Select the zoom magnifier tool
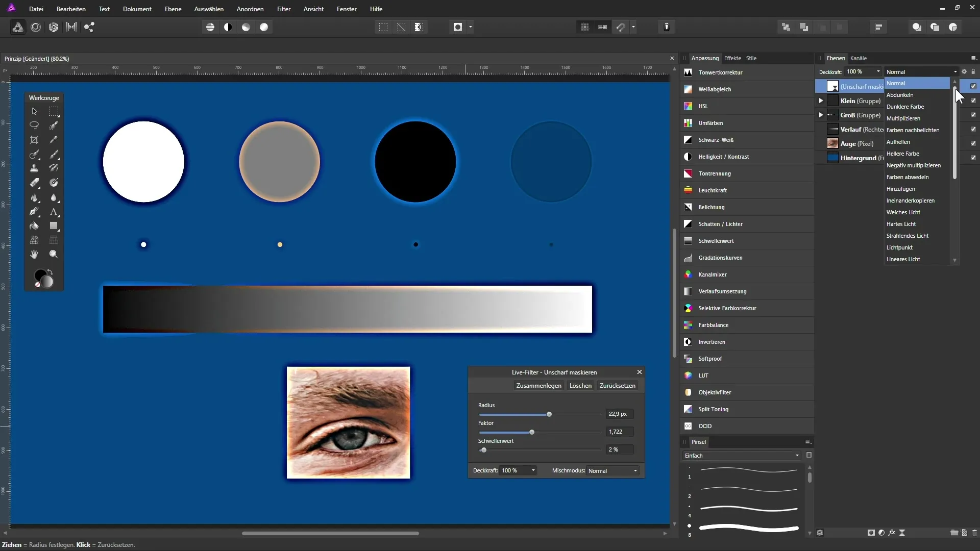The image size is (980, 551). [x=54, y=254]
